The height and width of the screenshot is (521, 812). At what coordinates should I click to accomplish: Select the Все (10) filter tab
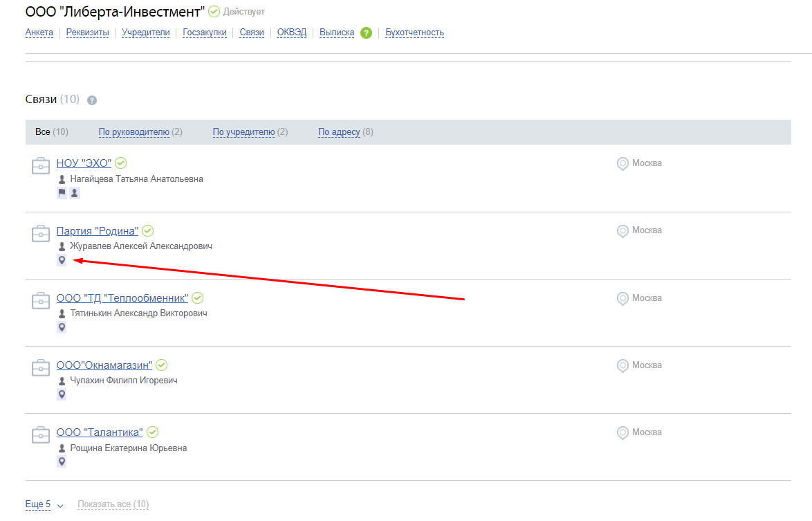pos(52,132)
